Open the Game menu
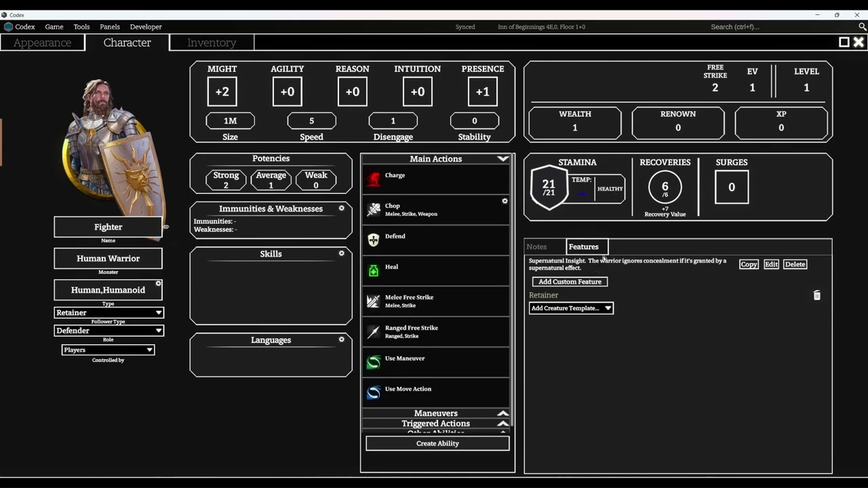 (54, 27)
